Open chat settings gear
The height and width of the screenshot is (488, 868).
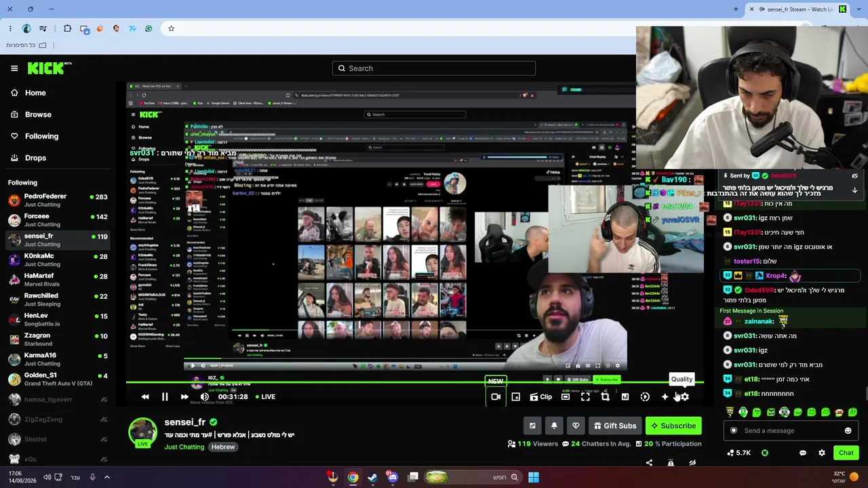click(822, 453)
